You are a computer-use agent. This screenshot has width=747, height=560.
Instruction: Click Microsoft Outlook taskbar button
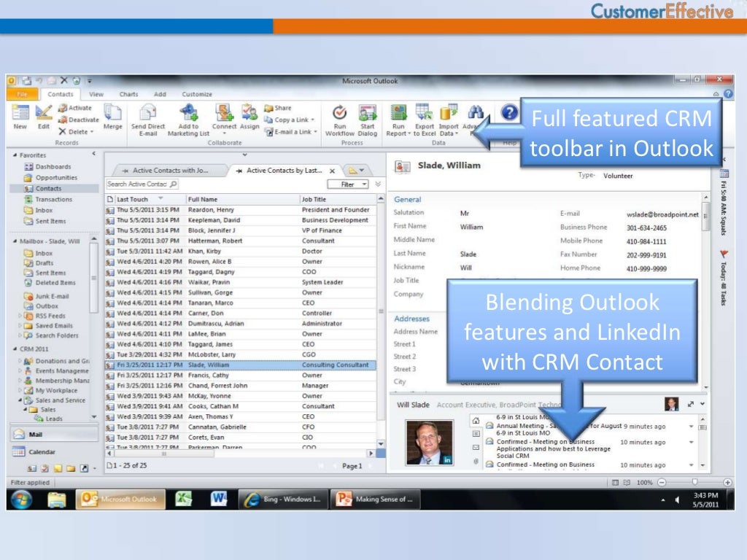click(x=121, y=499)
